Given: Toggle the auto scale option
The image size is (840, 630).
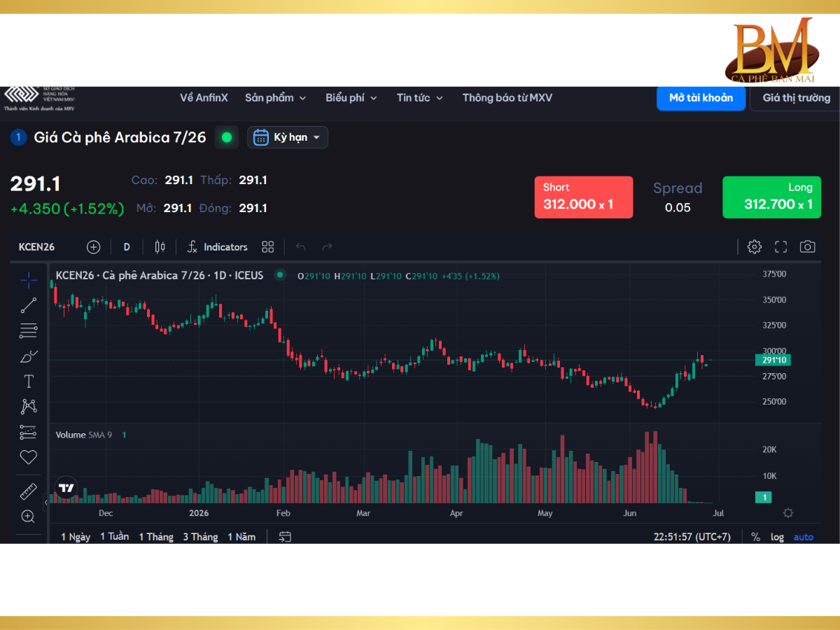Looking at the screenshot, I should [804, 537].
